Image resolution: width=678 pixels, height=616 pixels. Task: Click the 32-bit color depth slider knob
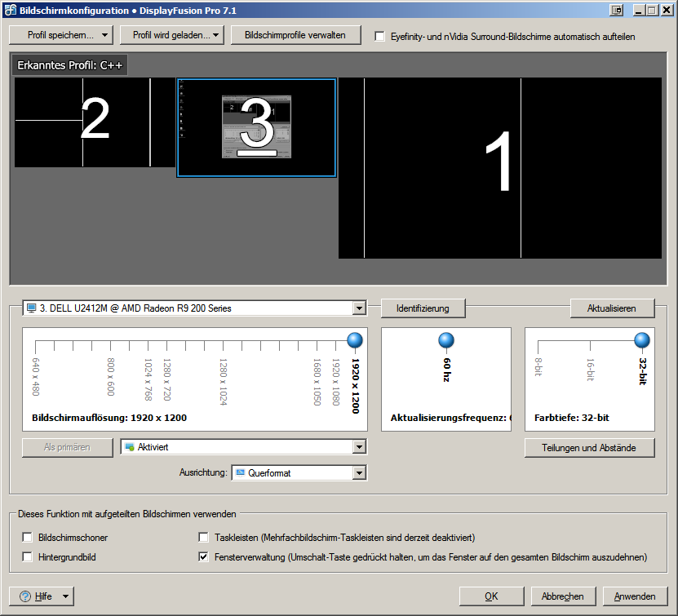point(642,340)
